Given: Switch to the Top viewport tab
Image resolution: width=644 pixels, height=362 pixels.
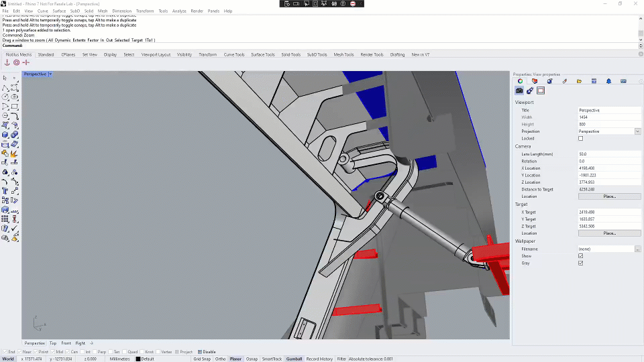Looking at the screenshot, I should 53,343.
